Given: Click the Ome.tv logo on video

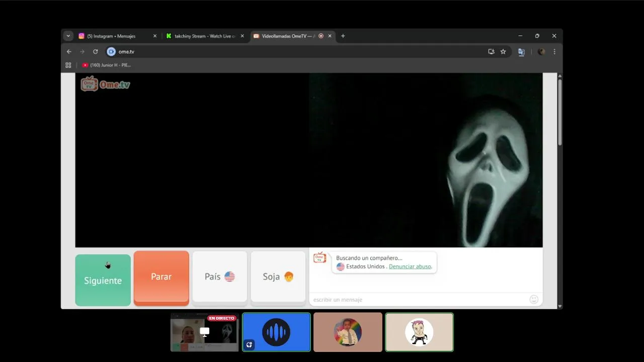Looking at the screenshot, I should coord(106,84).
